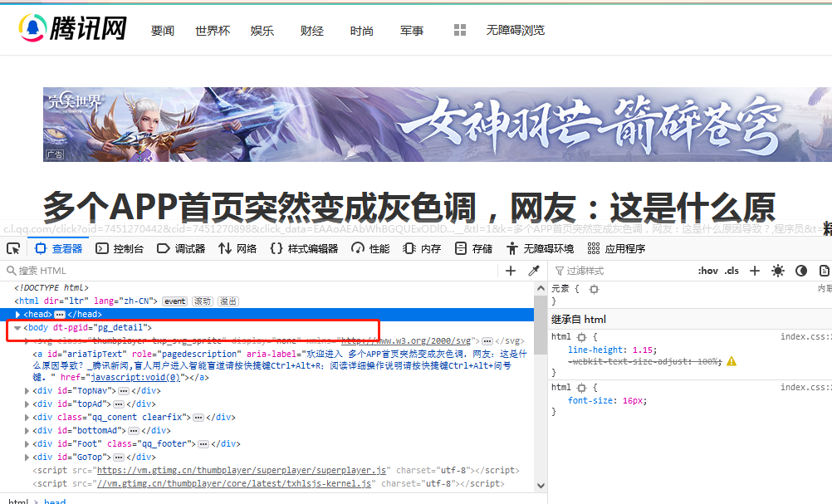832x504 pixels.
Task: Click the 无障碍浏览 link
Action: point(515,30)
